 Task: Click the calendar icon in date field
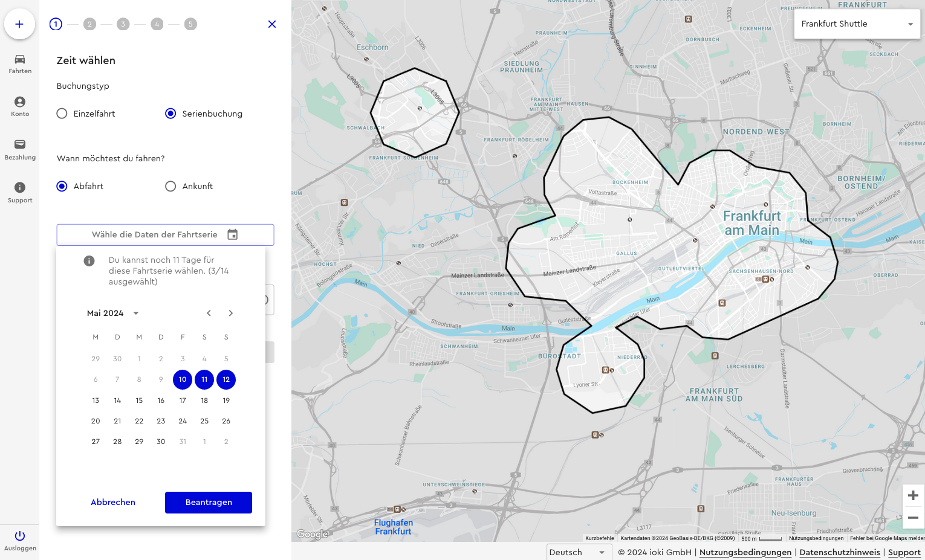tap(233, 234)
